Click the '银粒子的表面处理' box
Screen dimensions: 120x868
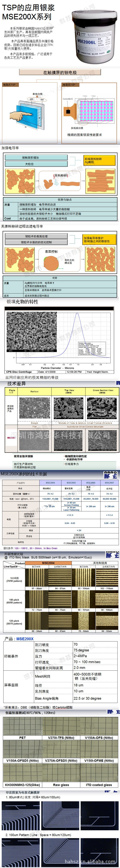point(36,236)
